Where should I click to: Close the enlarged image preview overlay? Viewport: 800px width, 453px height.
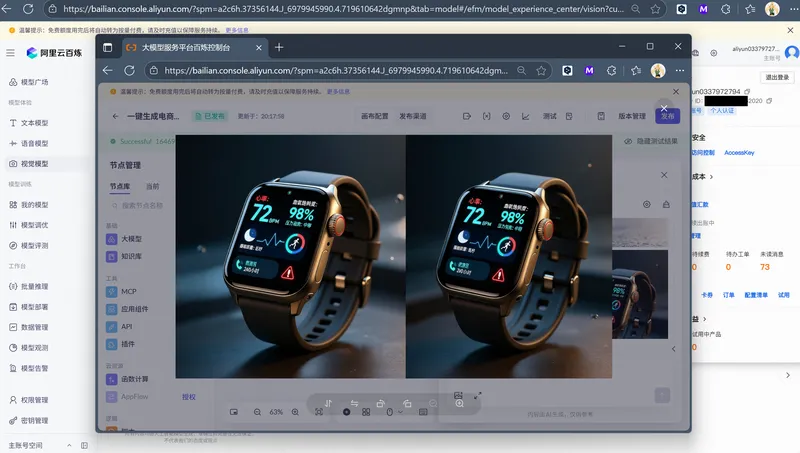coord(664,108)
